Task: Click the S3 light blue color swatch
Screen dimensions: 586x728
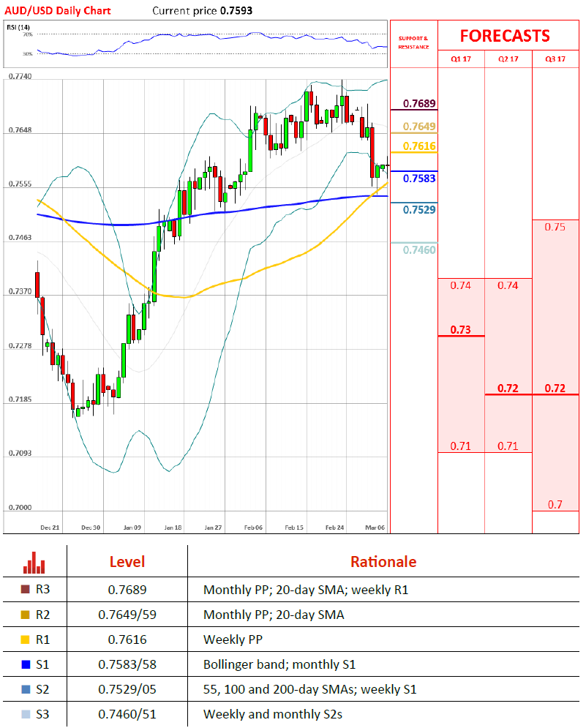Action: tap(26, 714)
